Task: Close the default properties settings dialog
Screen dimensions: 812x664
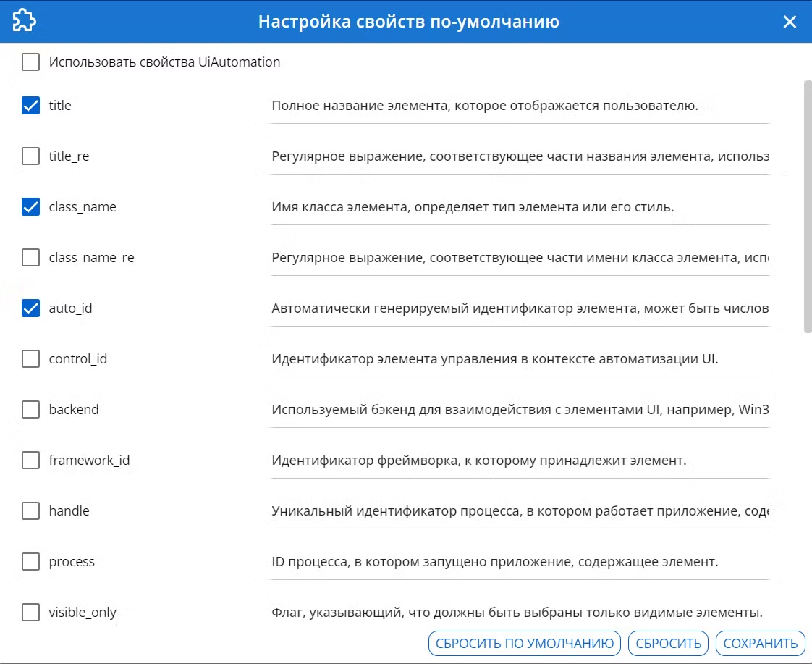Action: click(x=790, y=22)
